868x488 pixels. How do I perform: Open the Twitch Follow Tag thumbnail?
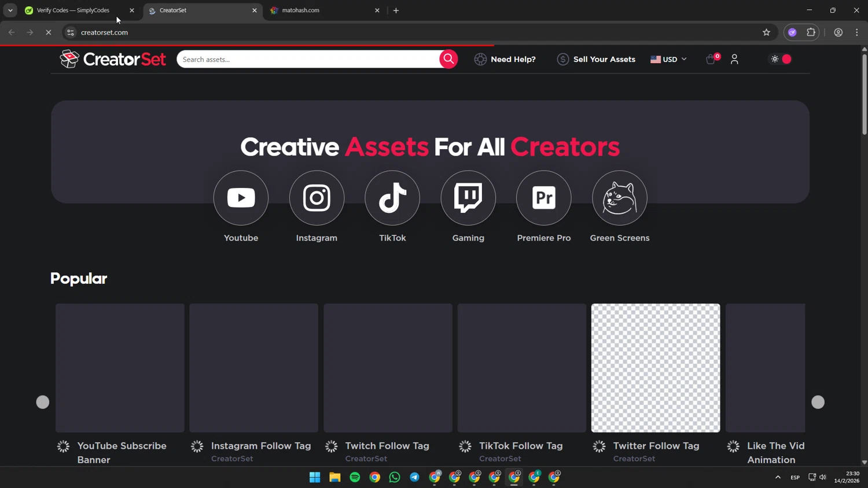(x=388, y=368)
